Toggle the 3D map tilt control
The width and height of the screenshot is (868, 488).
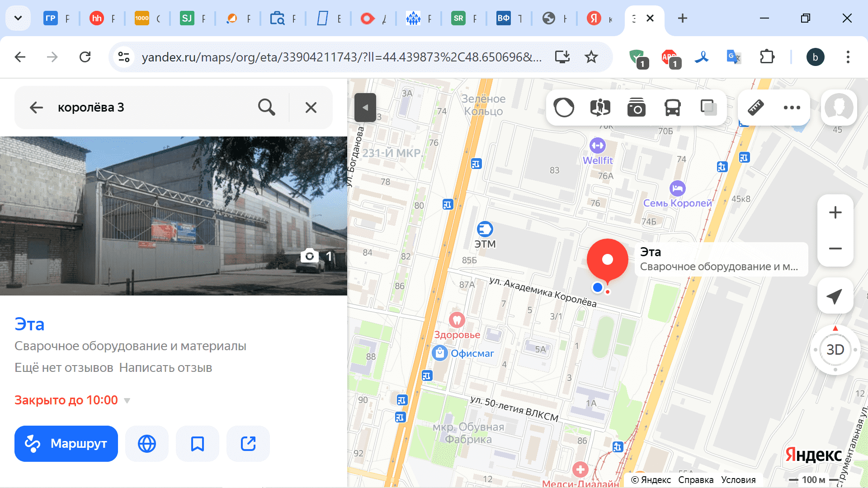[835, 349]
